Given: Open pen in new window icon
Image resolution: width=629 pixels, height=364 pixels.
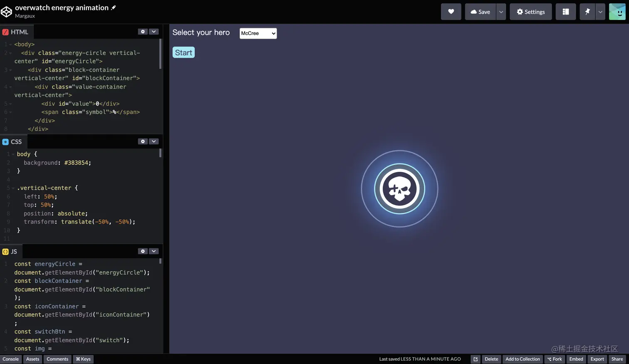Looking at the screenshot, I should pyautogui.click(x=475, y=359).
